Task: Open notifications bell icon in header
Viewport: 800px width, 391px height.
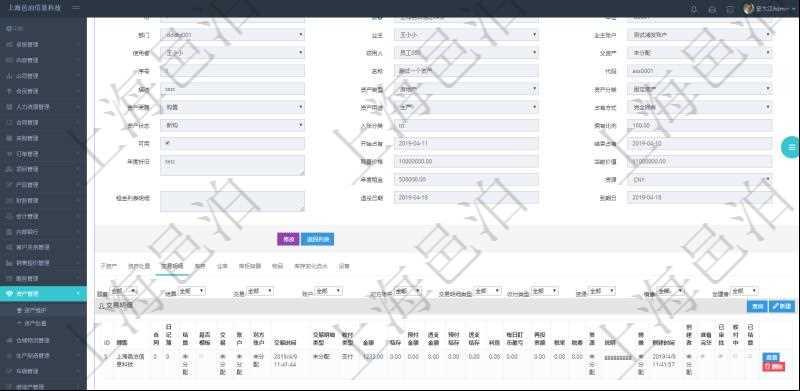Action: click(693, 9)
